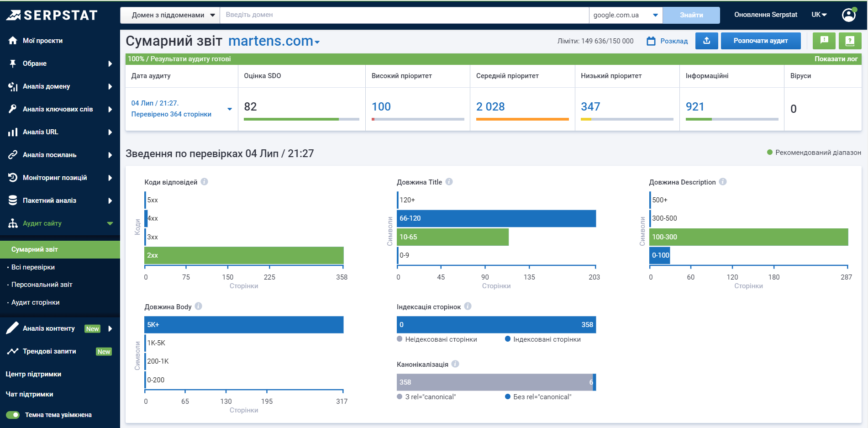Open the Домен з піддоменами dropdown
This screenshot has width=868, height=428.
(x=170, y=15)
